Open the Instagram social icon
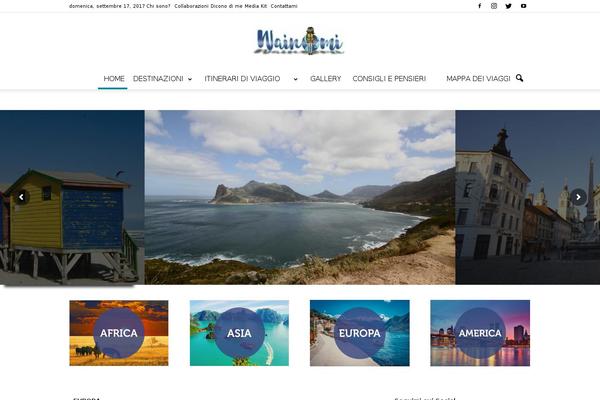Screen dimensions: 600x400 tap(494, 6)
